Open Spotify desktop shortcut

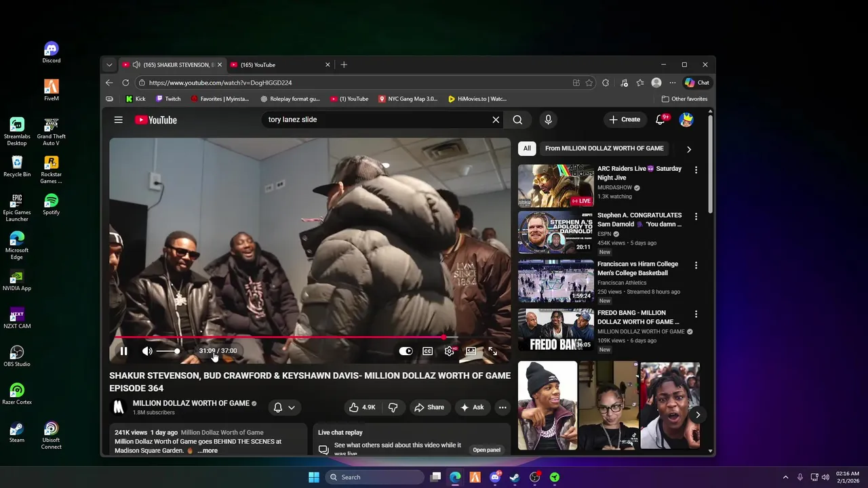(51, 205)
